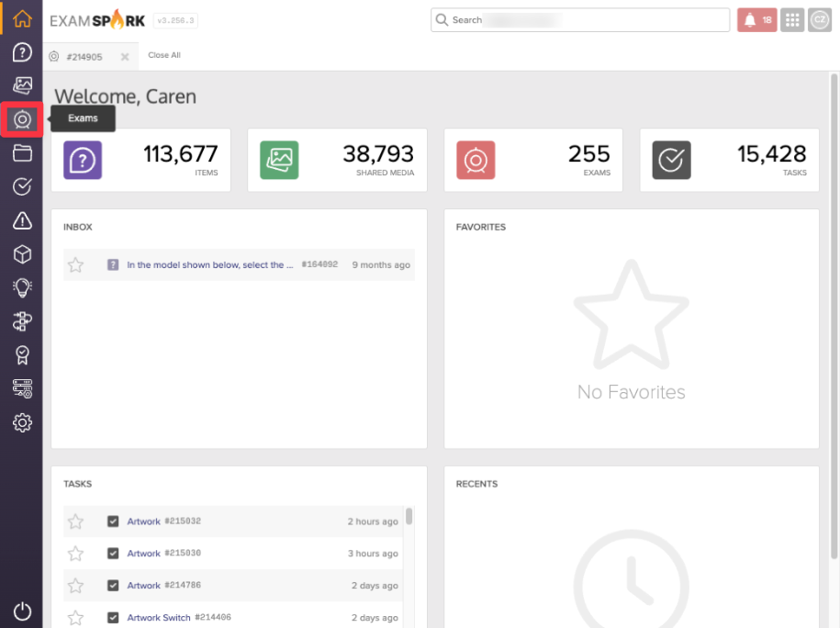Click the Tasks list scrollbar

409,516
